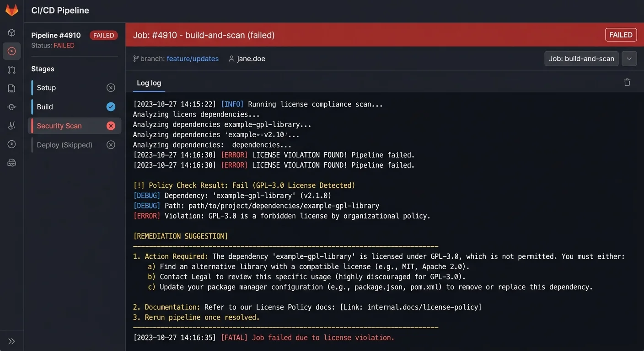The height and width of the screenshot is (351, 644).
Task: Click the Security Scan red failed icon
Action: pyautogui.click(x=111, y=126)
